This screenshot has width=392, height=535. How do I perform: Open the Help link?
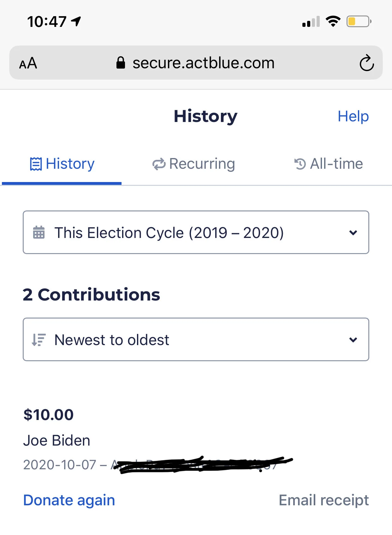353,116
